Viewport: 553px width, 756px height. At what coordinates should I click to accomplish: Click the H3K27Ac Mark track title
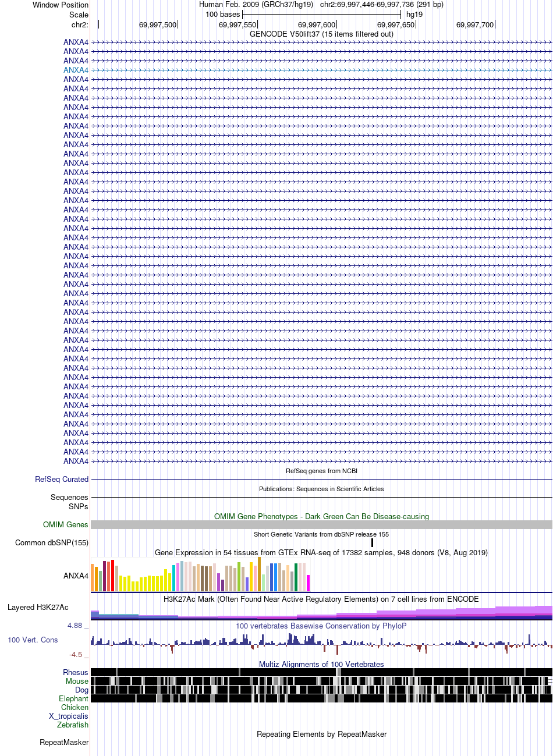point(321,599)
